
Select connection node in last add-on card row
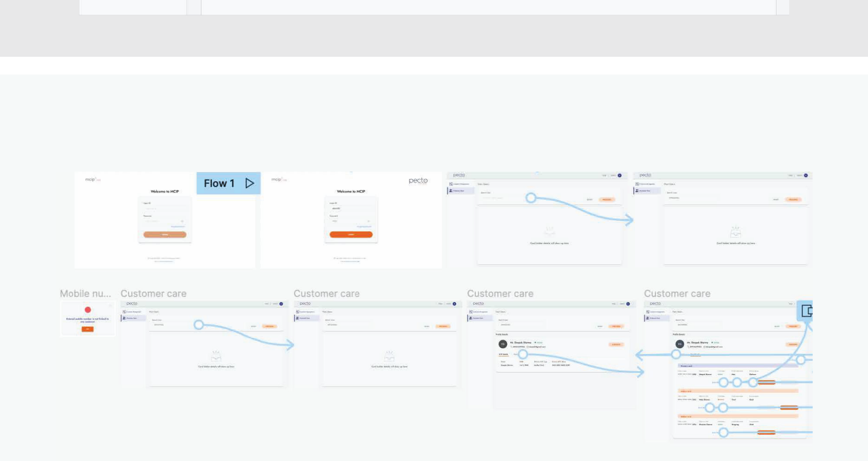click(x=724, y=432)
